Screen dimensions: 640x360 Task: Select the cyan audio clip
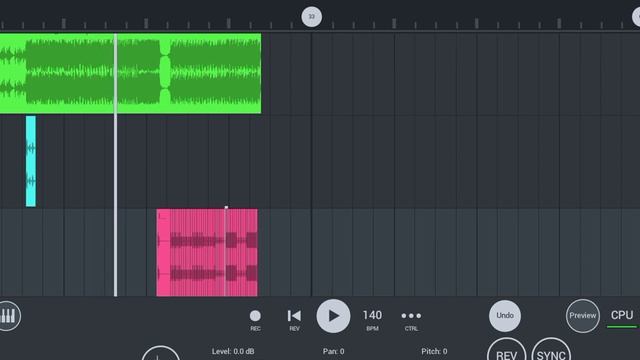click(x=31, y=161)
